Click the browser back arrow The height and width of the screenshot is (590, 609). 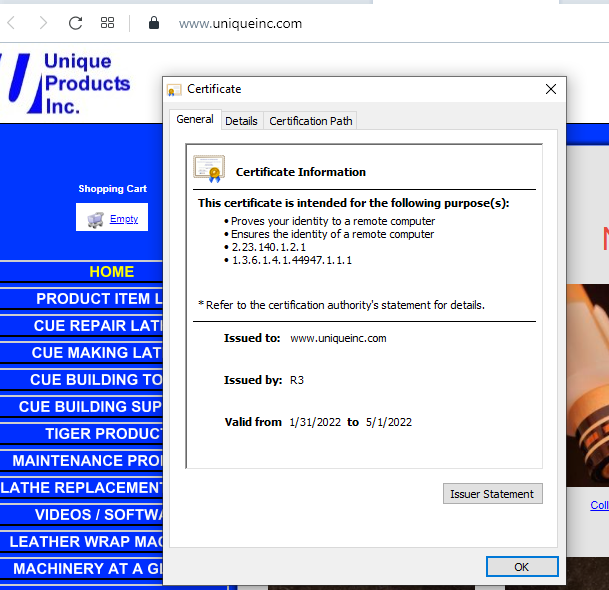point(11,23)
